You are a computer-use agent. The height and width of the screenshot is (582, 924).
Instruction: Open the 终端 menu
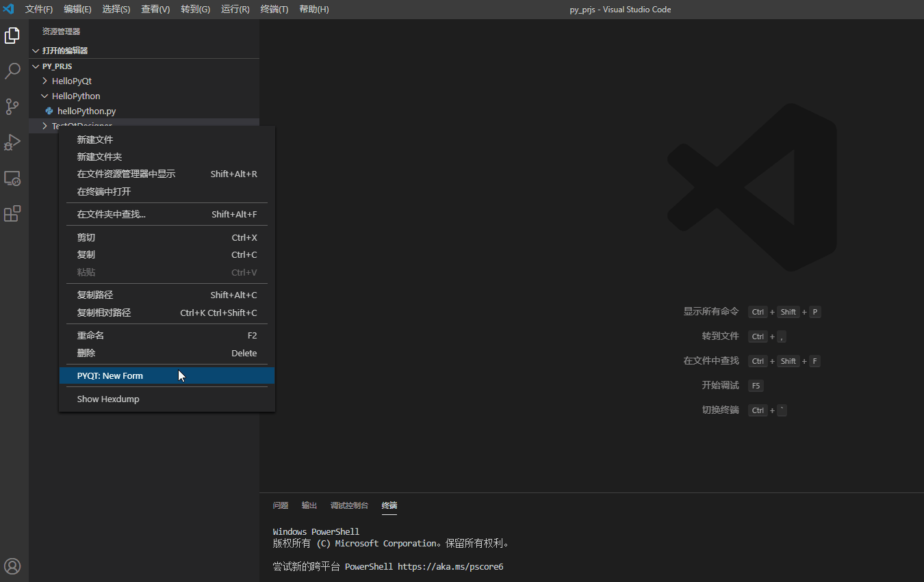(274, 9)
